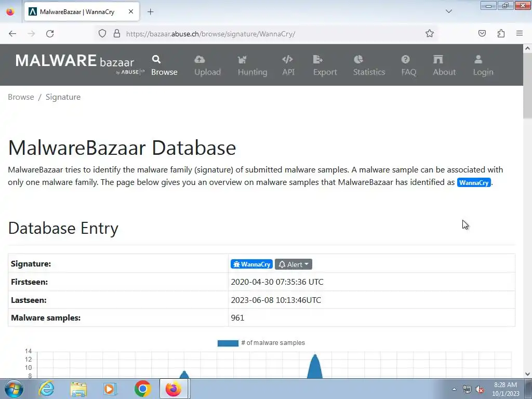
Task: Click the scrollbar down arrow
Action: (527, 374)
